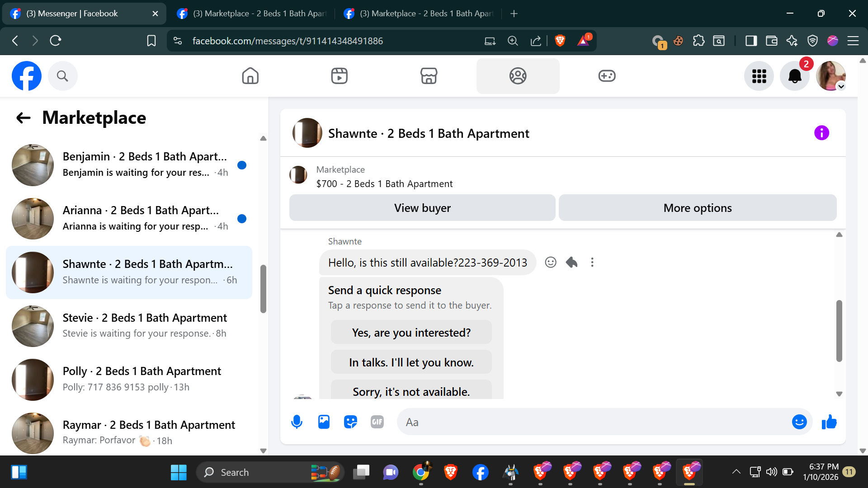Click the View buyer button
This screenshot has height=488, width=868.
pyautogui.click(x=422, y=208)
